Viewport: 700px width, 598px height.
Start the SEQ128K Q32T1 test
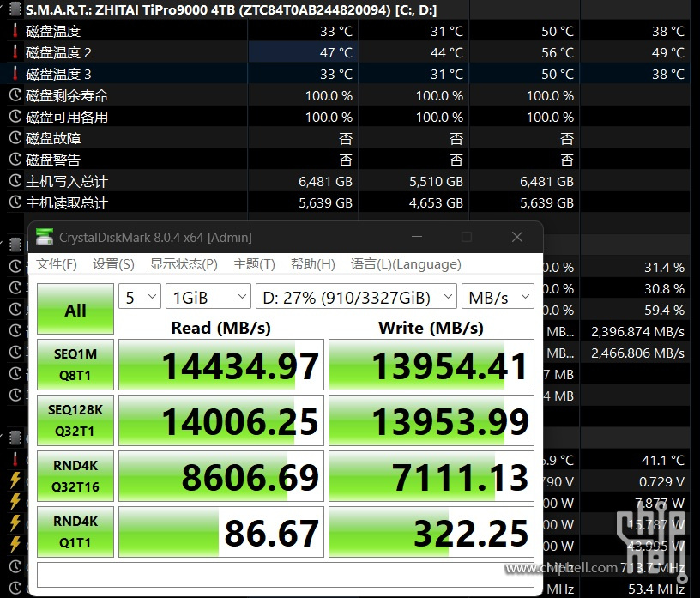coord(75,420)
